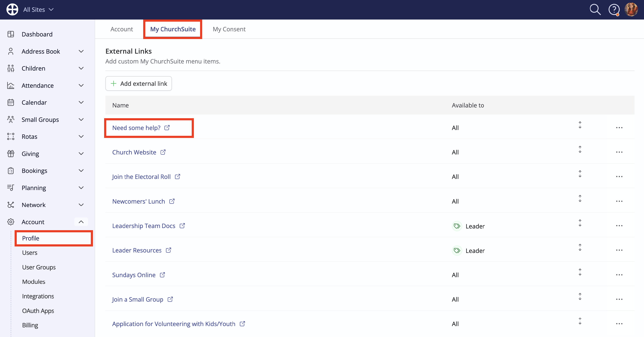Expand the Network section chevron
Screen dimensions: 644x337
coord(81,205)
